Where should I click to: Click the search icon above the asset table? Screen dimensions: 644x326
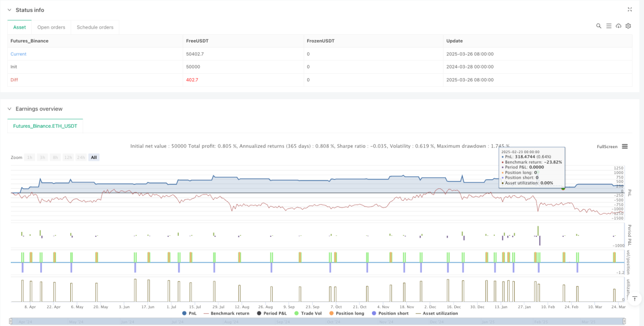(x=598, y=26)
